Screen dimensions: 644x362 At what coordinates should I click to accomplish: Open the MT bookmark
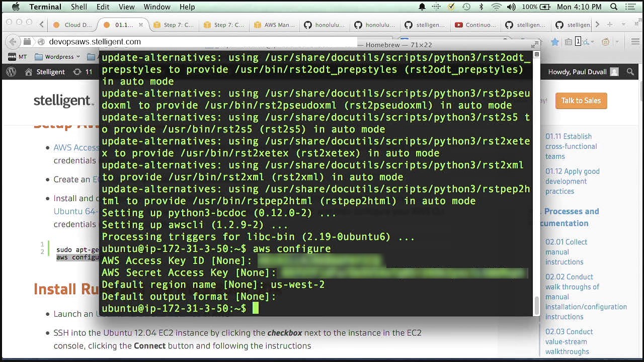(x=18, y=57)
